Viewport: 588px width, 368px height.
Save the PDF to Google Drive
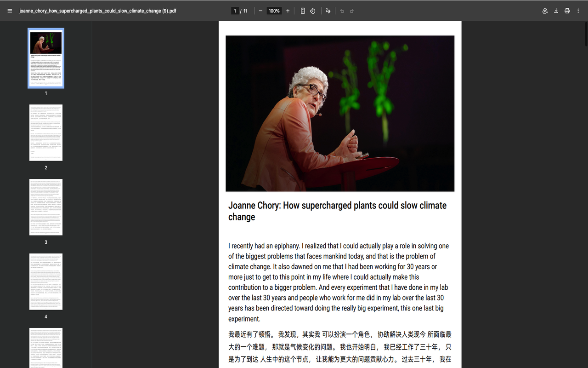(x=545, y=11)
